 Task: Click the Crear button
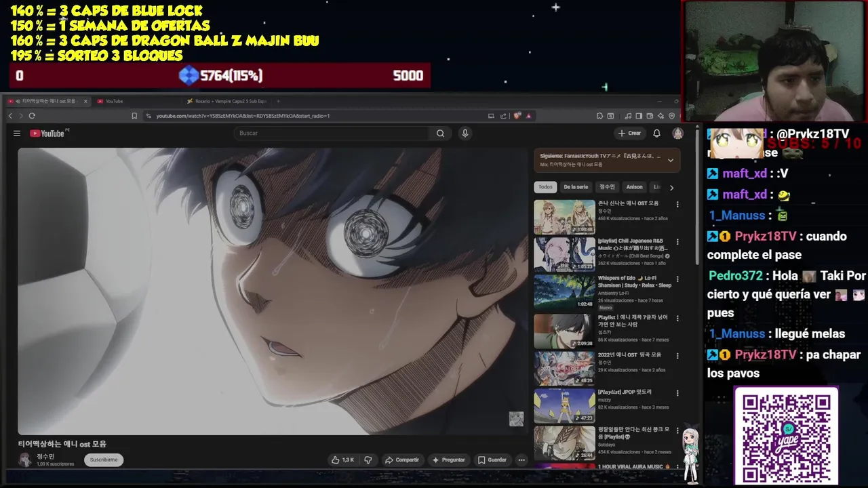coord(629,134)
